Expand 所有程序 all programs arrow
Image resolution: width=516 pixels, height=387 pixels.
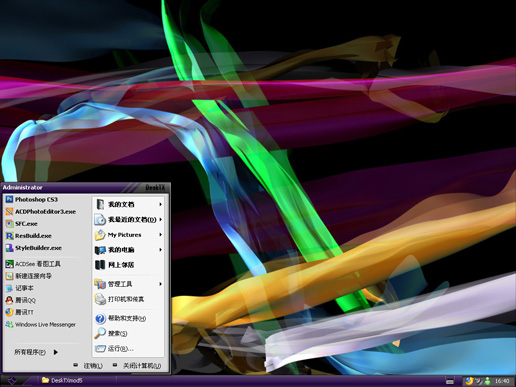point(56,352)
